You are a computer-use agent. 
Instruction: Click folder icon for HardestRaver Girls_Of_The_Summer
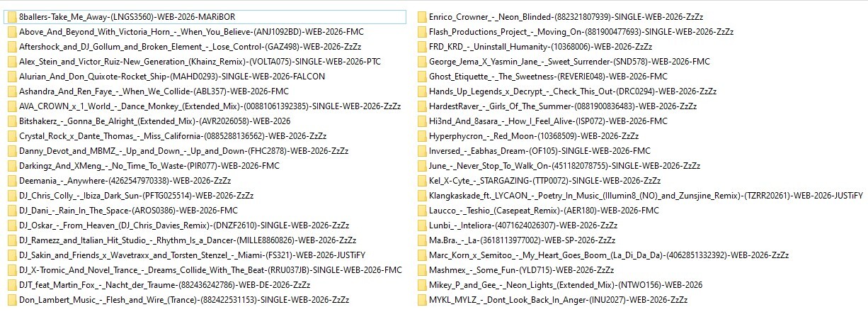pos(421,106)
